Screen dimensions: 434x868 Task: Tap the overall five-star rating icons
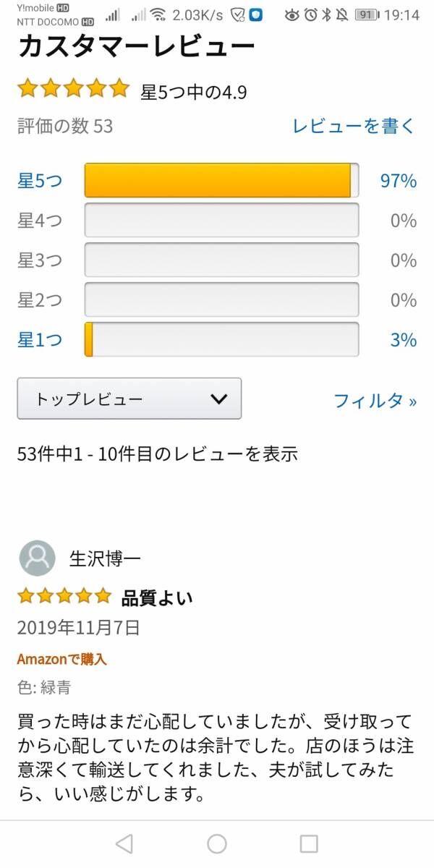click(72, 90)
